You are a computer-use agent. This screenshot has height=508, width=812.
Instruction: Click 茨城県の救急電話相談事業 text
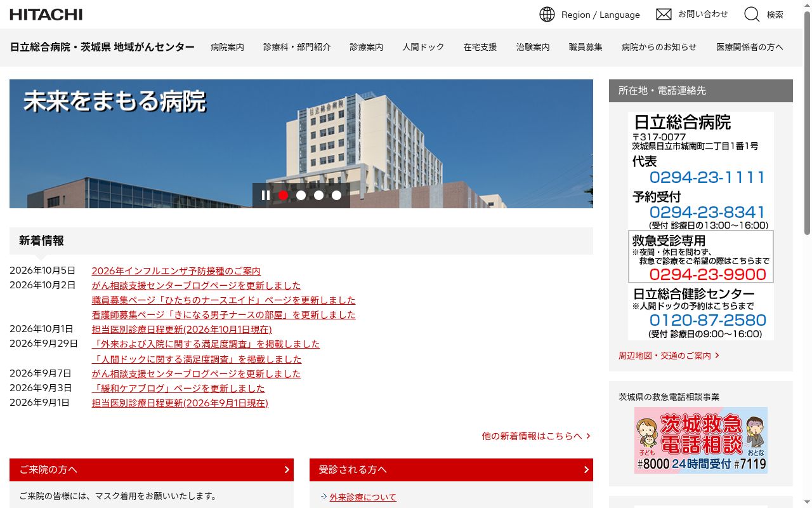tap(669, 397)
